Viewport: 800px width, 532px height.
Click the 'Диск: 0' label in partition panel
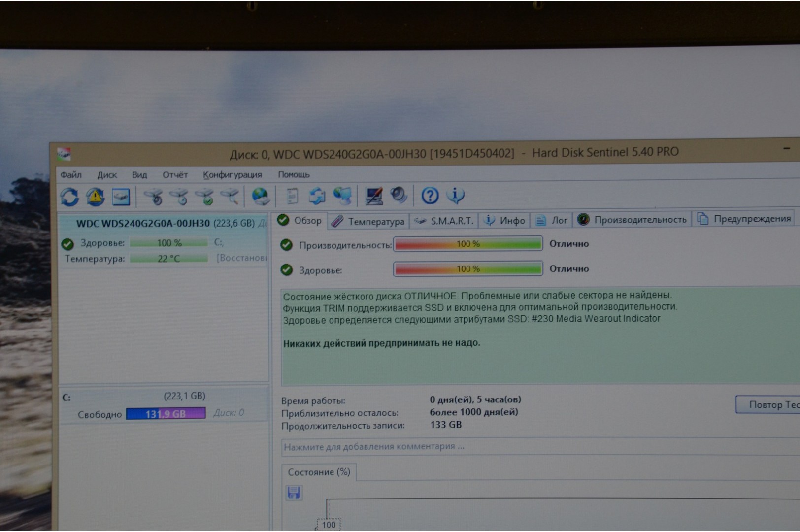229,413
